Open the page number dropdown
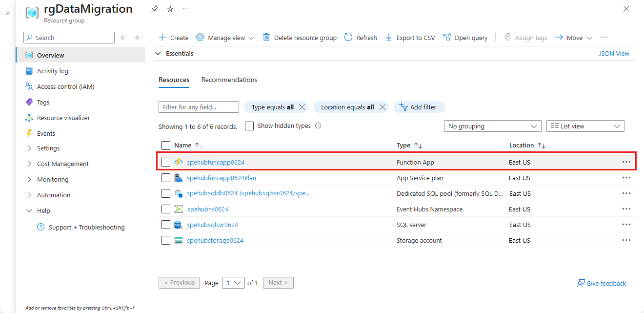This screenshot has width=644, height=313. pyautogui.click(x=233, y=283)
